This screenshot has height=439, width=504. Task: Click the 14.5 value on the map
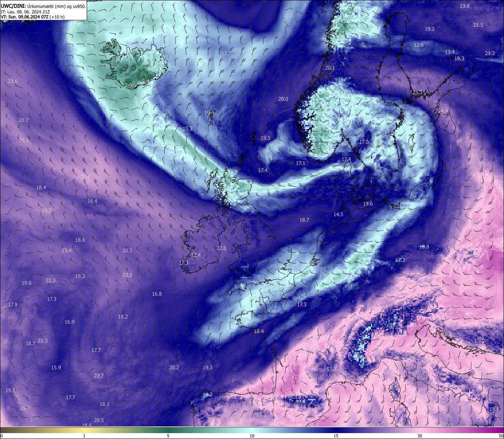[338, 214]
